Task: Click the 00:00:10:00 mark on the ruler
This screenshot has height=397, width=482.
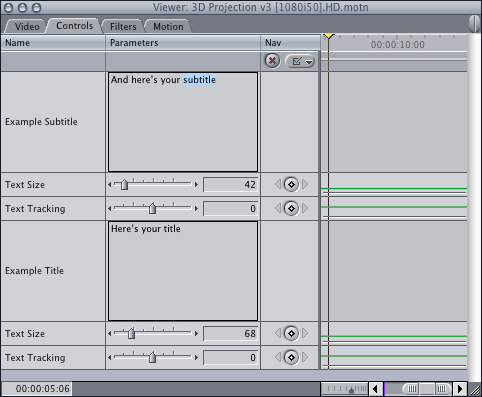Action: pos(398,45)
